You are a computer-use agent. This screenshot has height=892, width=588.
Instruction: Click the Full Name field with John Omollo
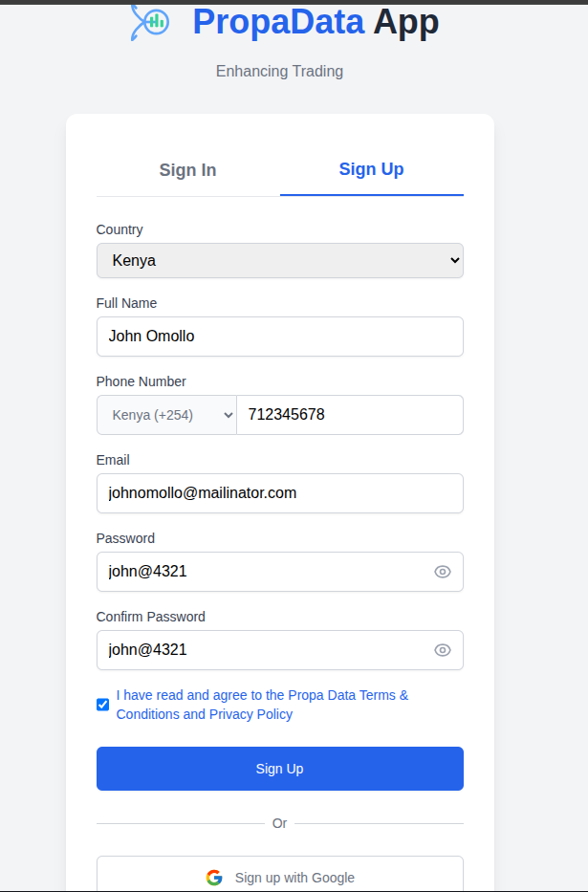279,337
